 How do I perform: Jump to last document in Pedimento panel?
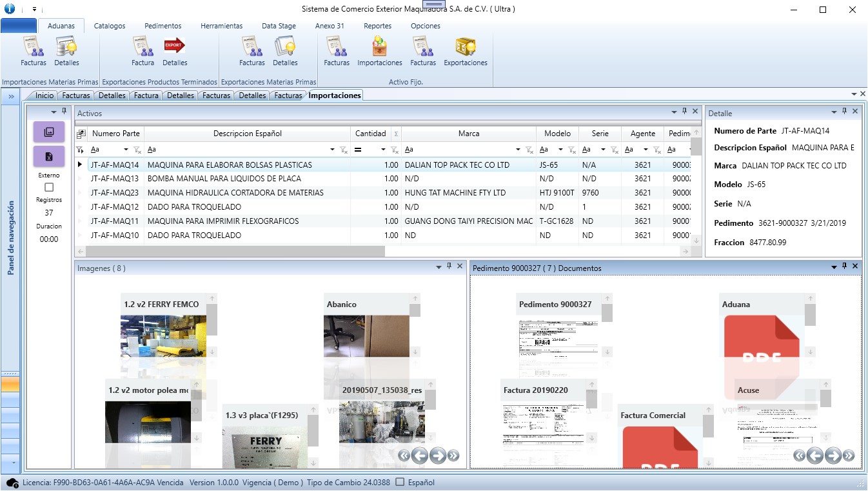(x=848, y=456)
